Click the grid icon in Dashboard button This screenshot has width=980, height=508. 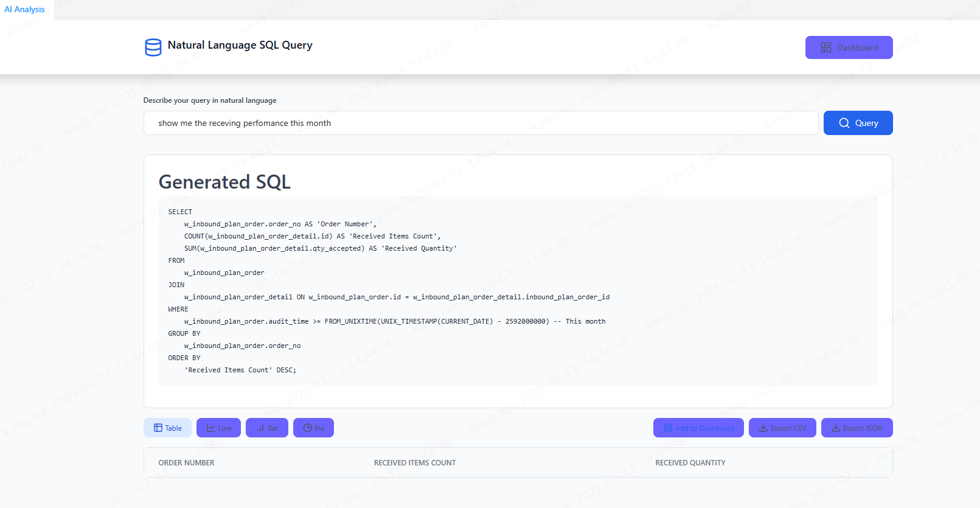pyautogui.click(x=825, y=47)
